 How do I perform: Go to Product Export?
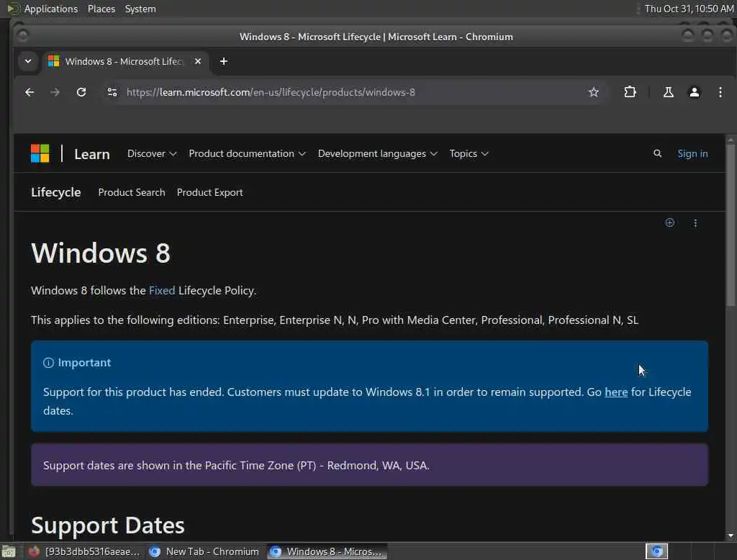[x=209, y=192]
